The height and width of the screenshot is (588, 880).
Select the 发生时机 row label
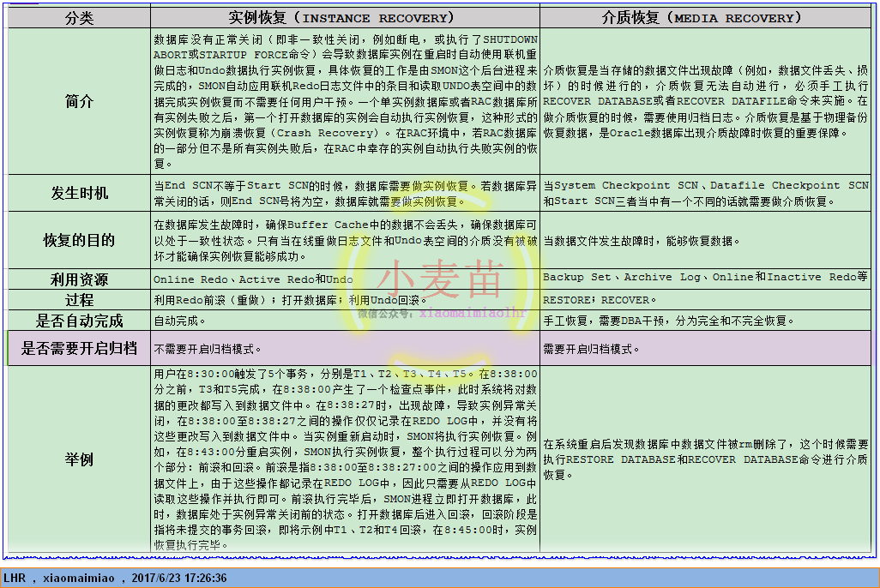coord(79,193)
